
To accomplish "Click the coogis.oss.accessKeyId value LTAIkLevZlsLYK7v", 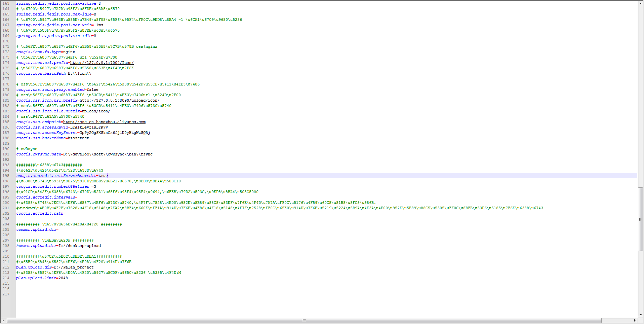I will tap(89, 127).
